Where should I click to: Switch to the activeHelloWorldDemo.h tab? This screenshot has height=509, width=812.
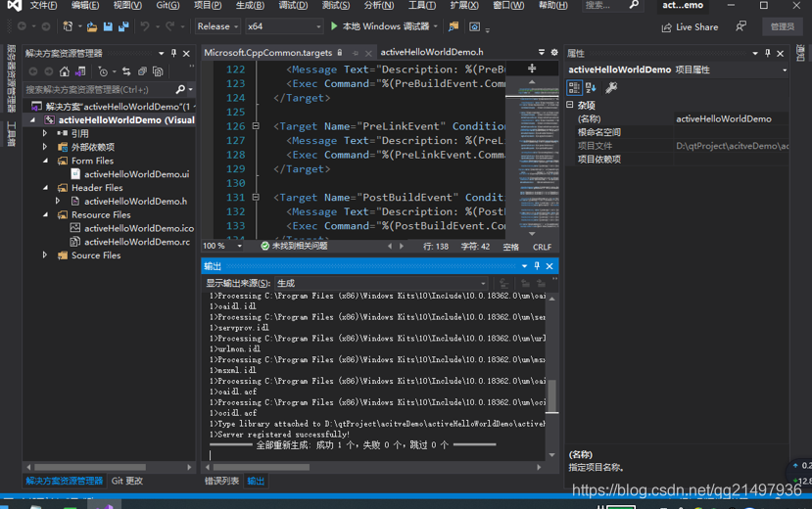tap(432, 52)
